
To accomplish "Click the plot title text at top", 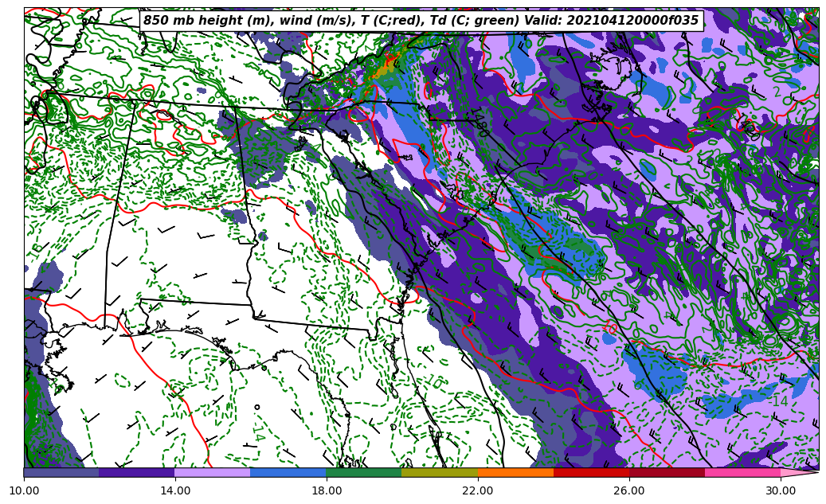I will [421, 21].
